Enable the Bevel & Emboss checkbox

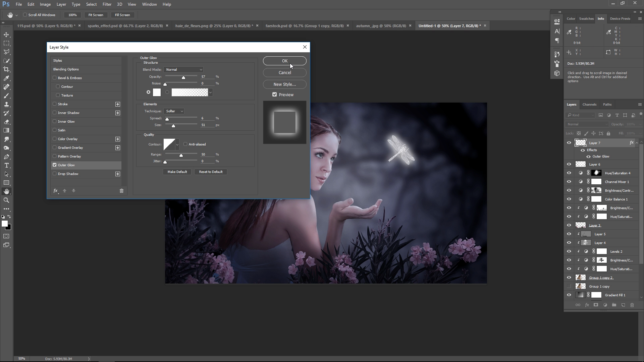54,78
